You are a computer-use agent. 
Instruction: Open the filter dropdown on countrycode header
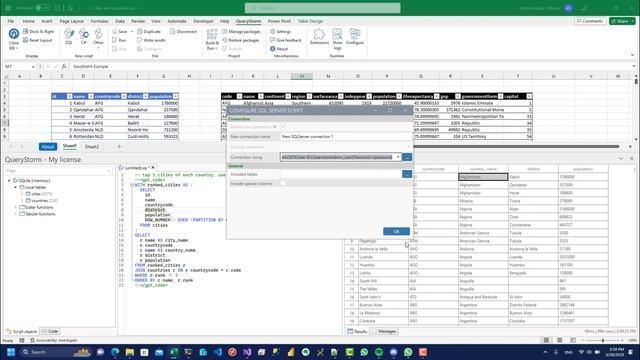pos(124,96)
